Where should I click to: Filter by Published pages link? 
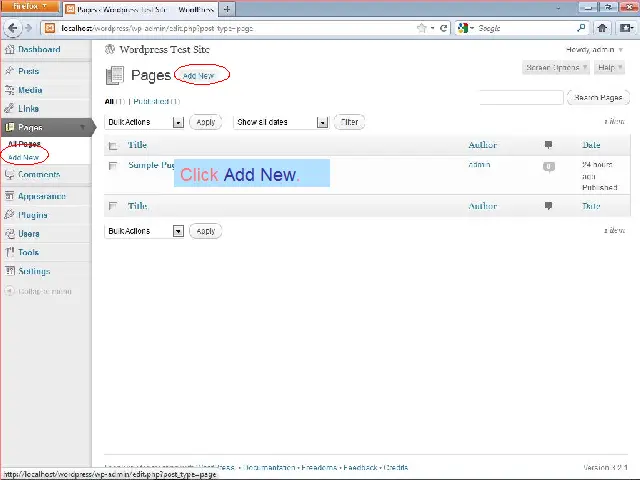(151, 101)
